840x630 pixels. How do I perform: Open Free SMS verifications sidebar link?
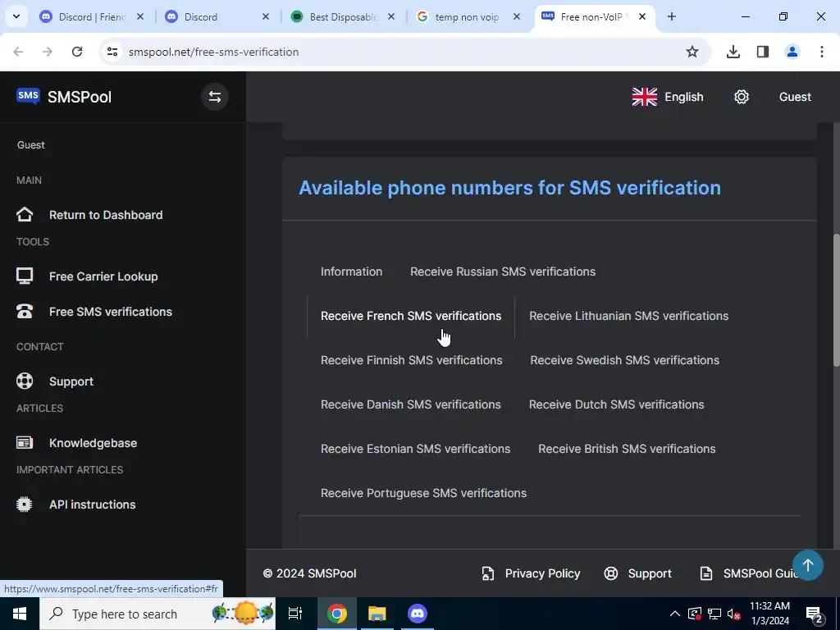point(111,312)
